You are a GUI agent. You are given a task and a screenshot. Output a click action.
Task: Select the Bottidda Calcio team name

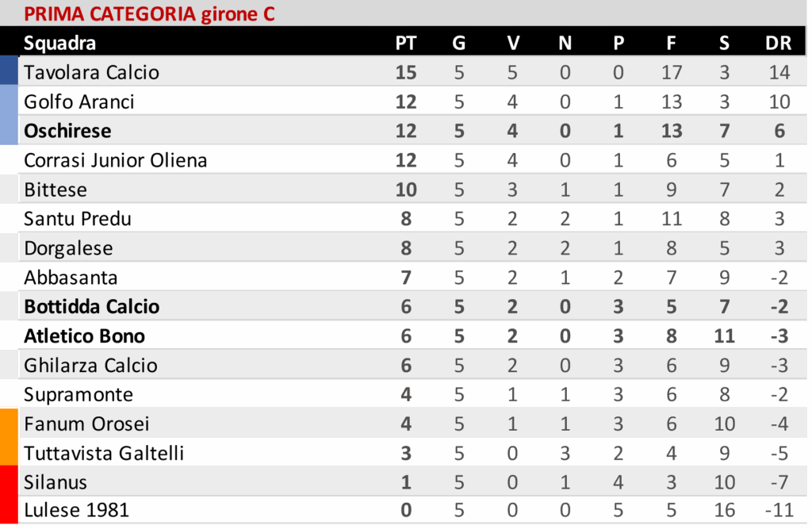(x=91, y=306)
